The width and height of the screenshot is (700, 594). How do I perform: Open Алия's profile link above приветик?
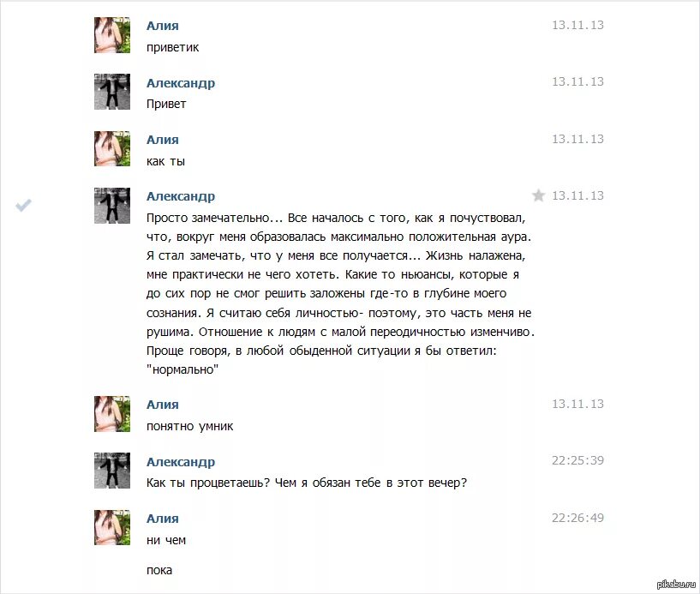pyautogui.click(x=163, y=26)
